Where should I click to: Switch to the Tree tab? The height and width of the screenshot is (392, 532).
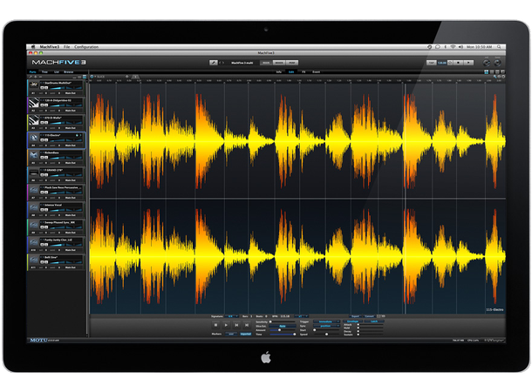tap(44, 71)
